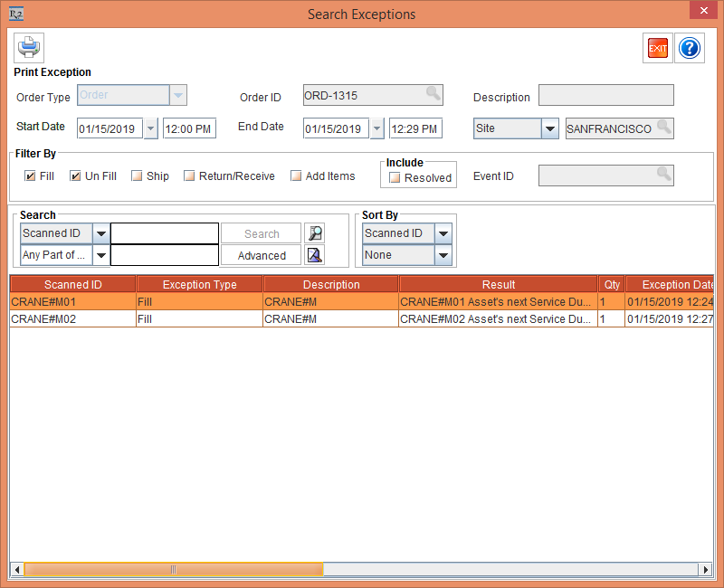Screen dimensions: 724x588
Task: Click the search icon beside the Search button
Action: click(x=314, y=233)
